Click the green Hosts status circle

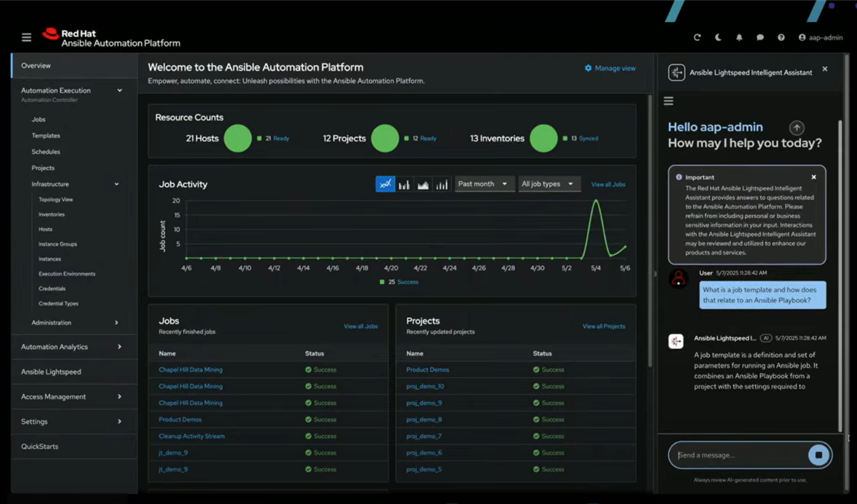point(238,138)
